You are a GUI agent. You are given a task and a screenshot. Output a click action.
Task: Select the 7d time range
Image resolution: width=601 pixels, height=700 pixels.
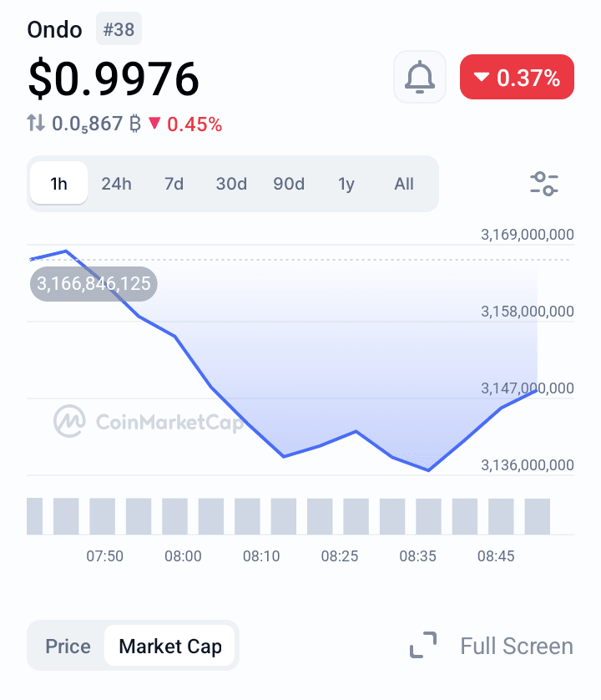pos(174,184)
